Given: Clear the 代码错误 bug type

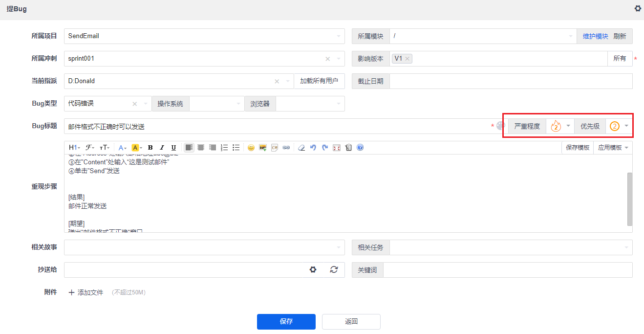Looking at the screenshot, I should pos(135,104).
